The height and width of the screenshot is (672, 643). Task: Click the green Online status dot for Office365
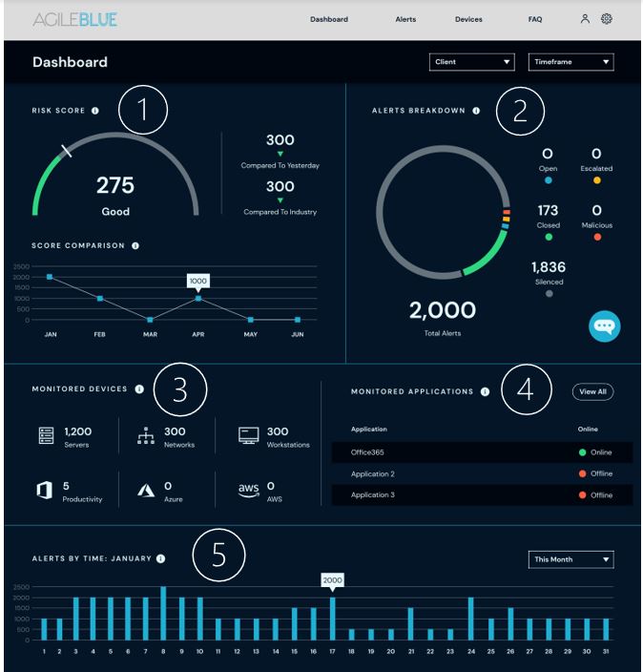point(582,452)
